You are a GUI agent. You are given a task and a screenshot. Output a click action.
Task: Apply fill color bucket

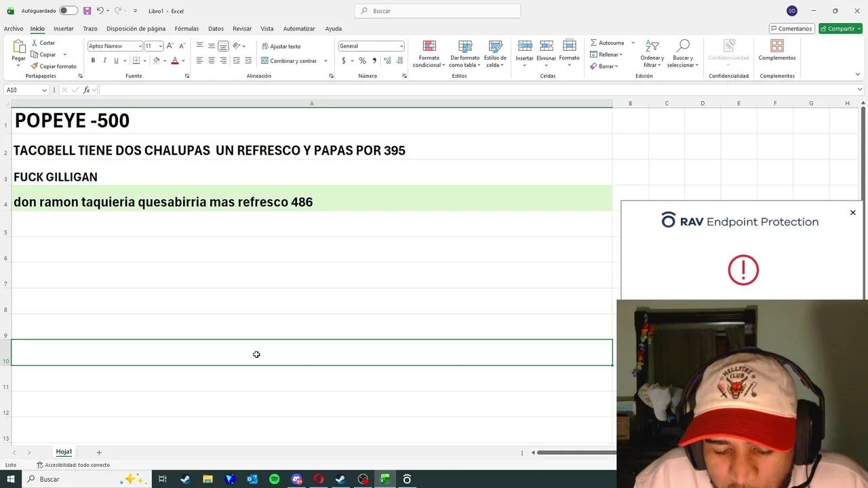[156, 60]
